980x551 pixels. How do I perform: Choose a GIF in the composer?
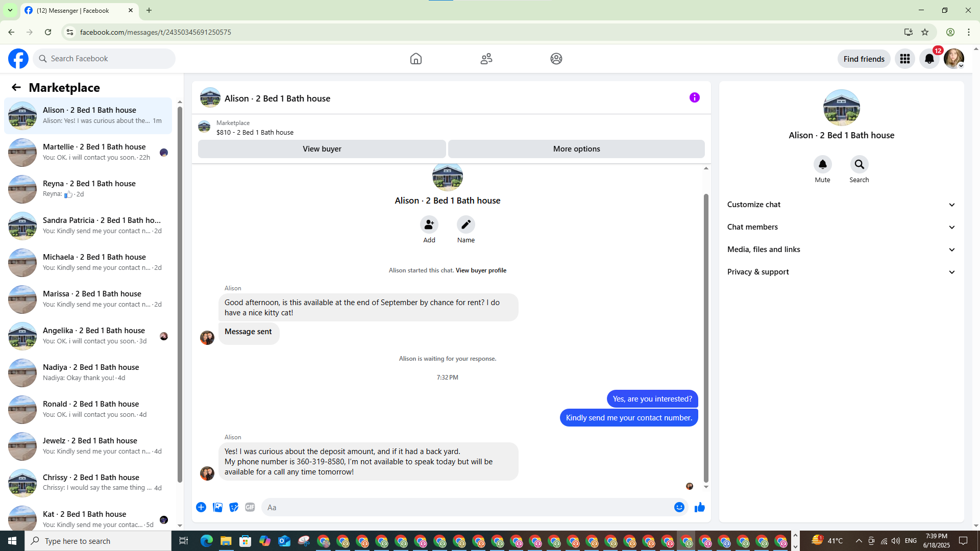250,507
